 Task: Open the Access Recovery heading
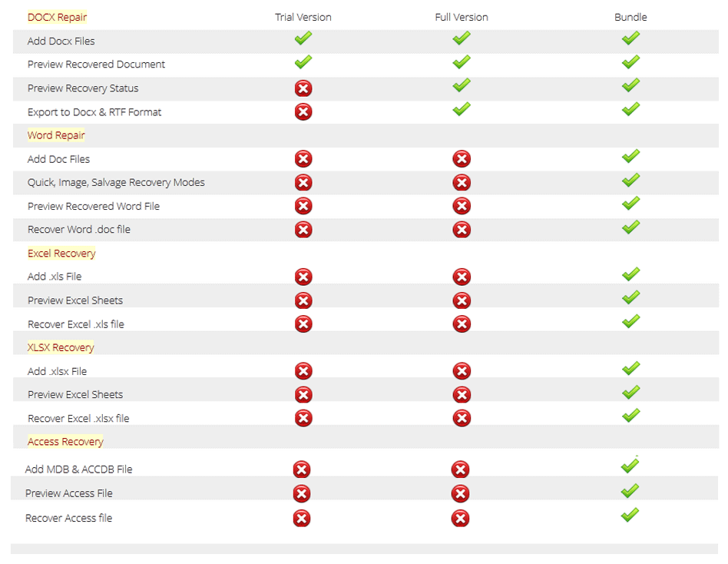[65, 441]
